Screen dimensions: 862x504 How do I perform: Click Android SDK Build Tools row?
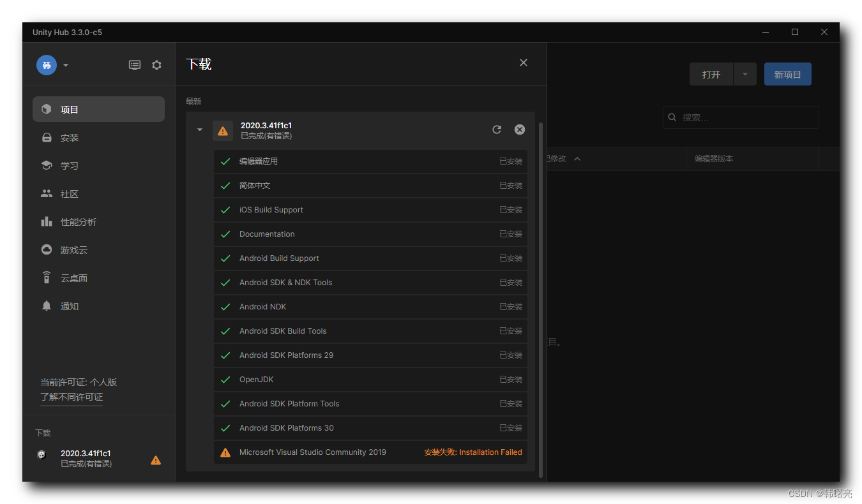[x=370, y=331]
